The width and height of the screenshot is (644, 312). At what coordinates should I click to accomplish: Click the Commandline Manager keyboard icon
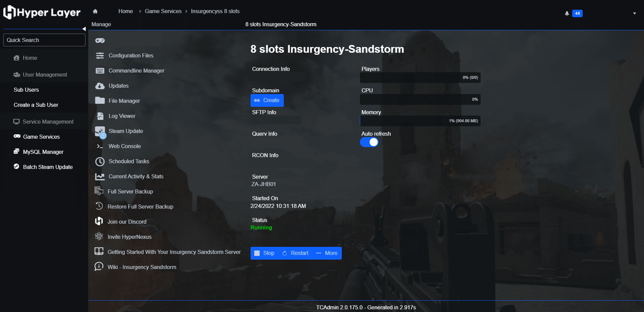click(100, 71)
